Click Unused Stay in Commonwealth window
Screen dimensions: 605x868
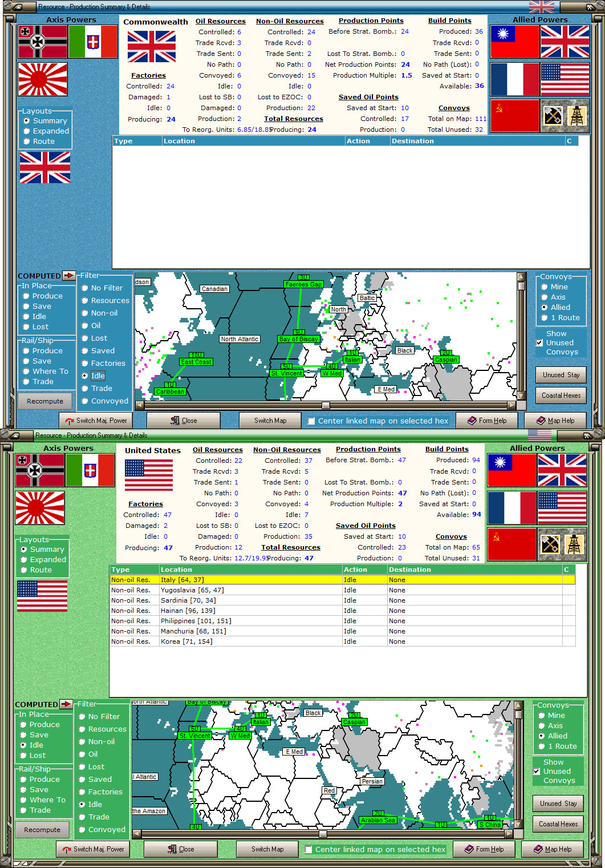pos(561,375)
